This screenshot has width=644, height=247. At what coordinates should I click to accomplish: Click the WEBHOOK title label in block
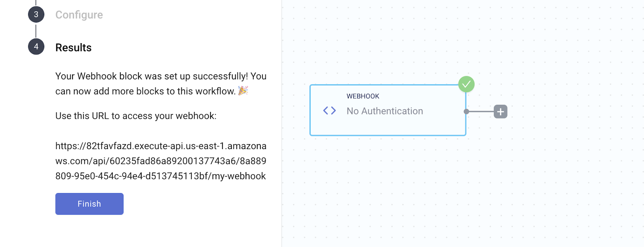363,96
